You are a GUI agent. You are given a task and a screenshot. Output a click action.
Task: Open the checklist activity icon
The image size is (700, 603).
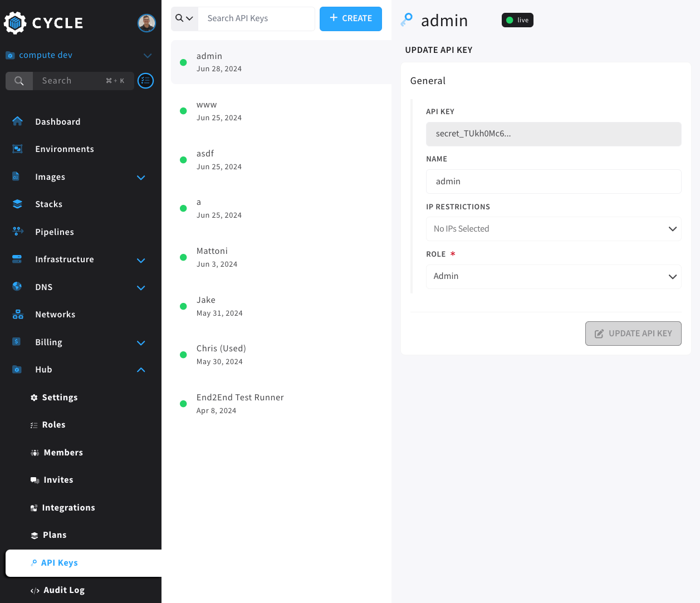(x=145, y=81)
